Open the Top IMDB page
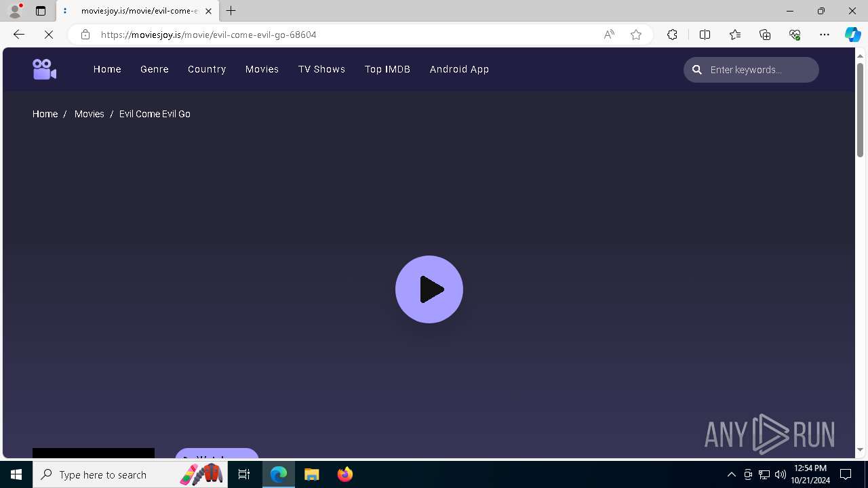This screenshot has height=488, width=868. click(387, 69)
